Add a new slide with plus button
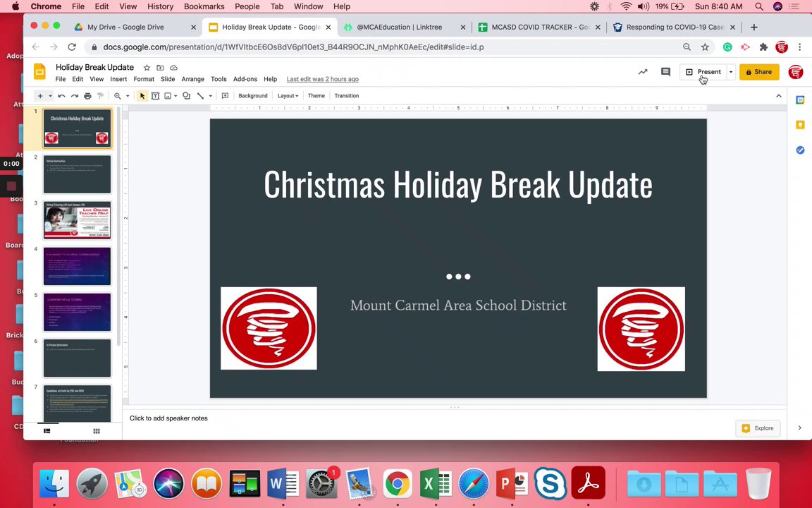Screen dimensions: 812x508 (x=40, y=96)
